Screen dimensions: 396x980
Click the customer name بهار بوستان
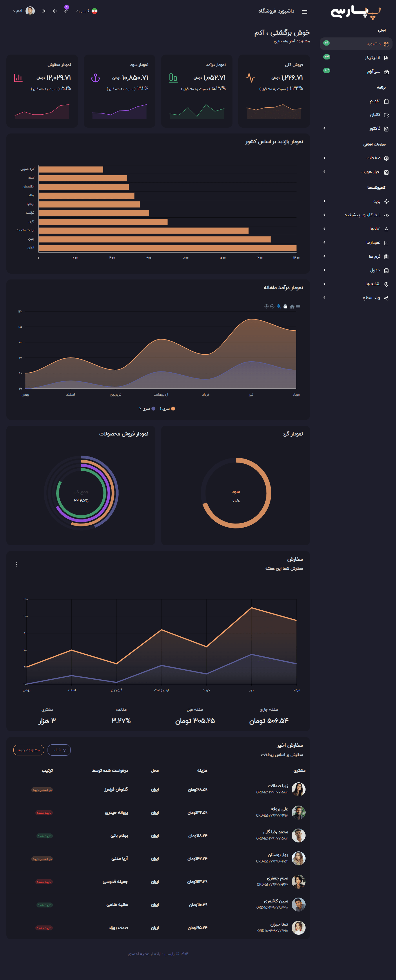click(x=278, y=855)
